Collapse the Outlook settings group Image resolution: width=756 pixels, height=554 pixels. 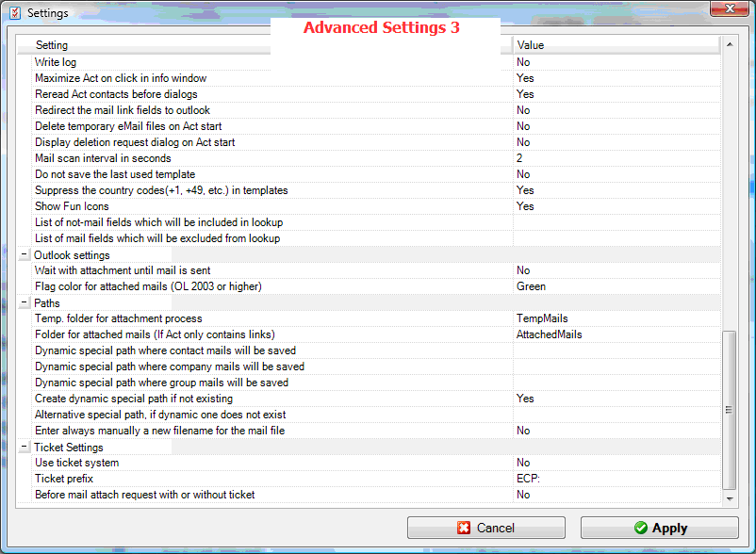click(25, 255)
